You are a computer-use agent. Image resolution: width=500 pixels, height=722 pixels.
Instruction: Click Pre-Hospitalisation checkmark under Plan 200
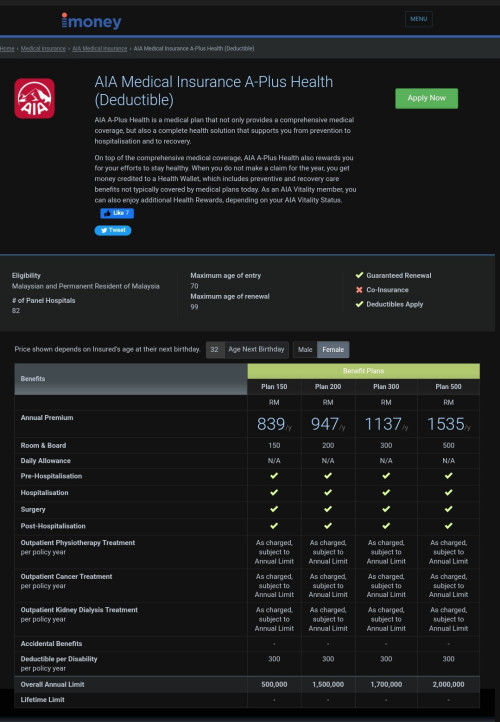click(328, 476)
